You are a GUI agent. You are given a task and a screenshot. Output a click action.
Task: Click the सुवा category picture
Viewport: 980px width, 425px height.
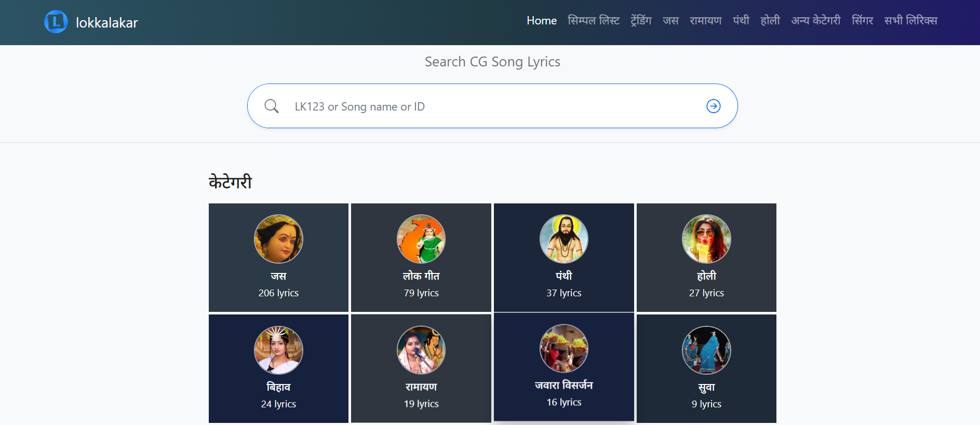[x=706, y=350]
